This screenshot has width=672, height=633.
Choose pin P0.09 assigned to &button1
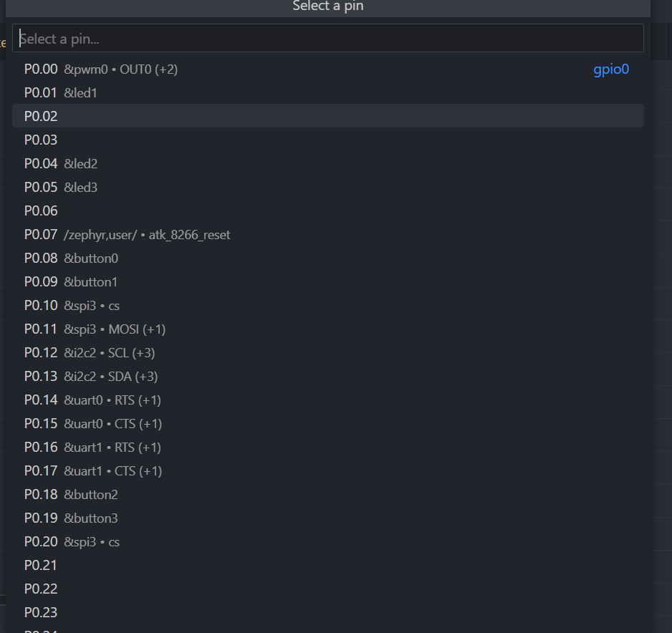[71, 282]
